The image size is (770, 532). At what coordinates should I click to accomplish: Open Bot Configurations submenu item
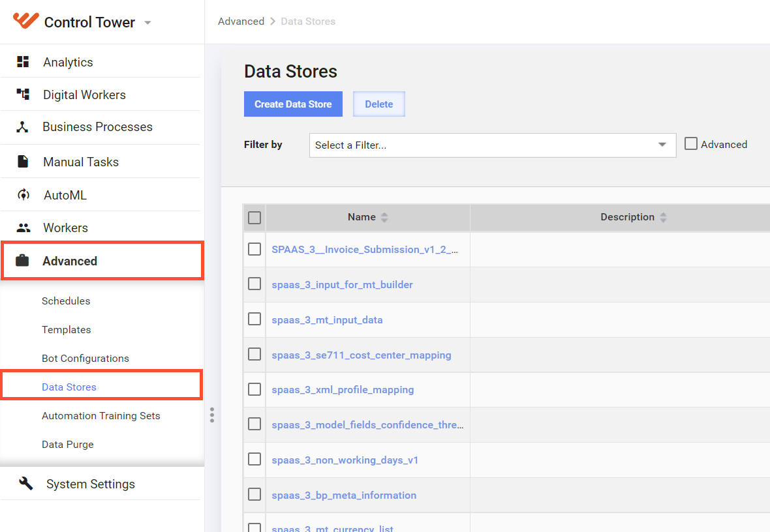point(85,359)
